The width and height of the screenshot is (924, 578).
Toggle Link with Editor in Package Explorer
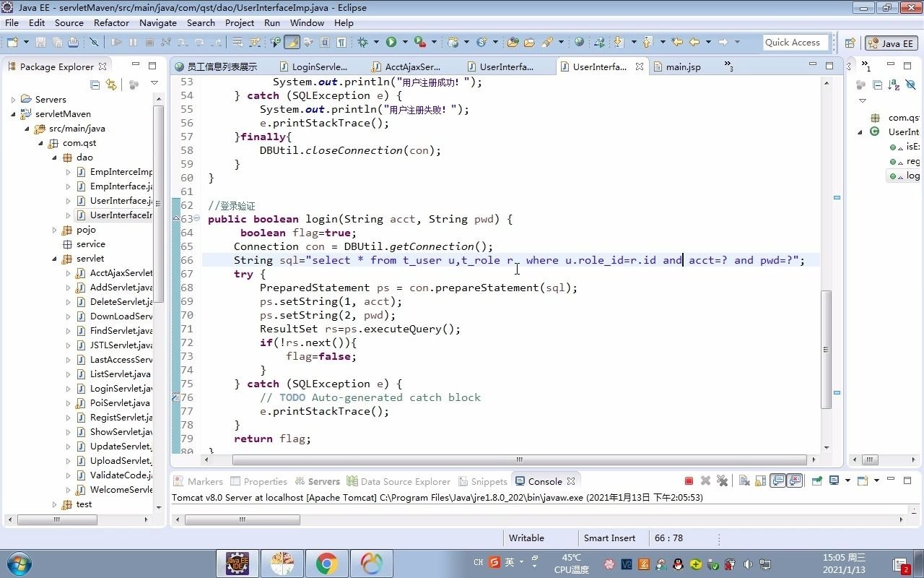coord(111,85)
